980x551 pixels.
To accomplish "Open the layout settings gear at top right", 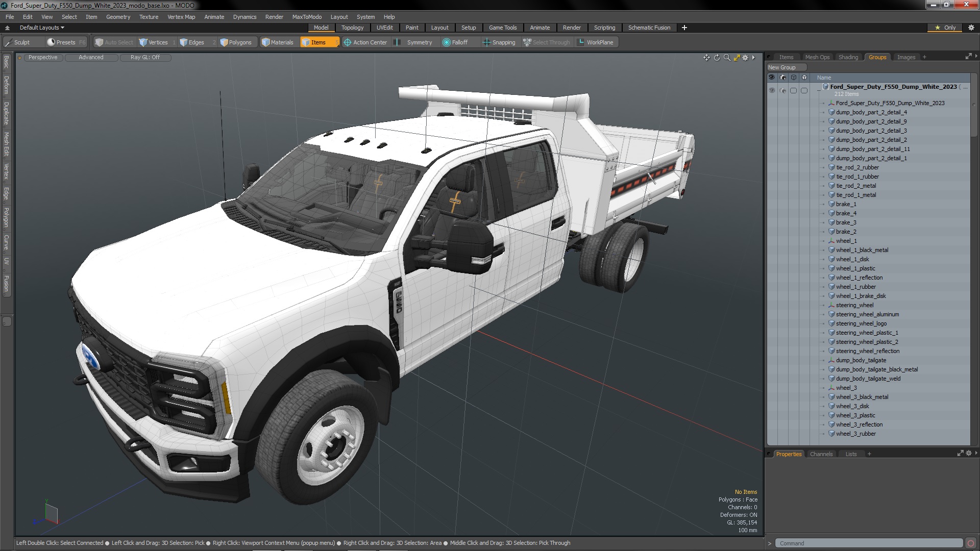I will tap(971, 28).
